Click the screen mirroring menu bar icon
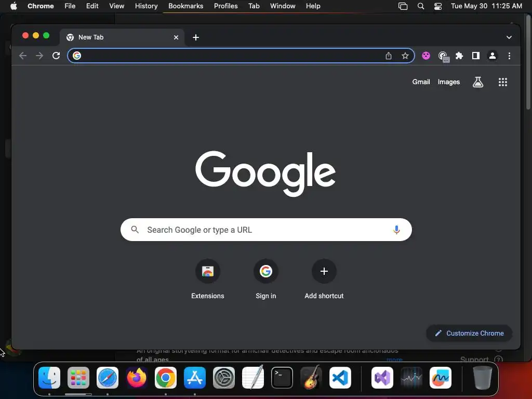The width and height of the screenshot is (532, 399). pyautogui.click(x=403, y=6)
